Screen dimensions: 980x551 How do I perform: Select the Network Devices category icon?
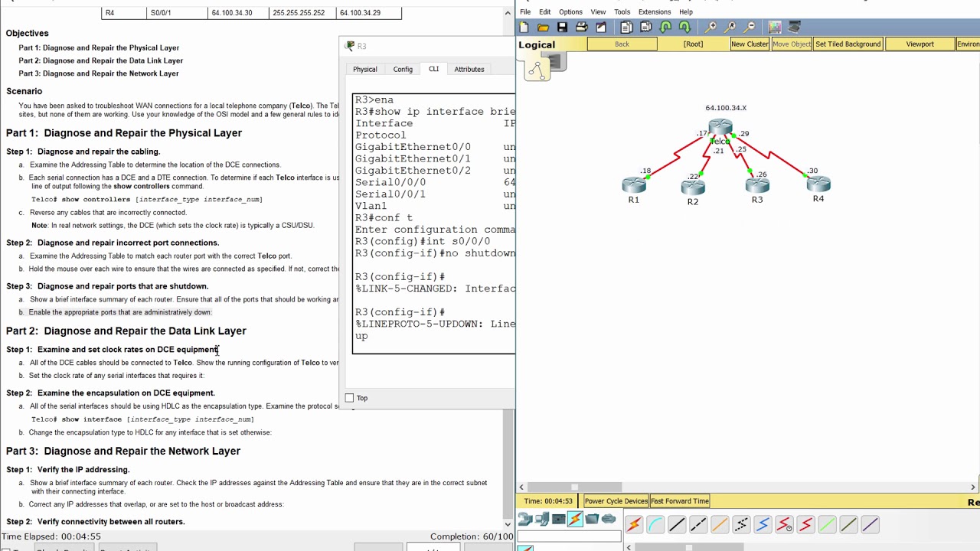[525, 520]
